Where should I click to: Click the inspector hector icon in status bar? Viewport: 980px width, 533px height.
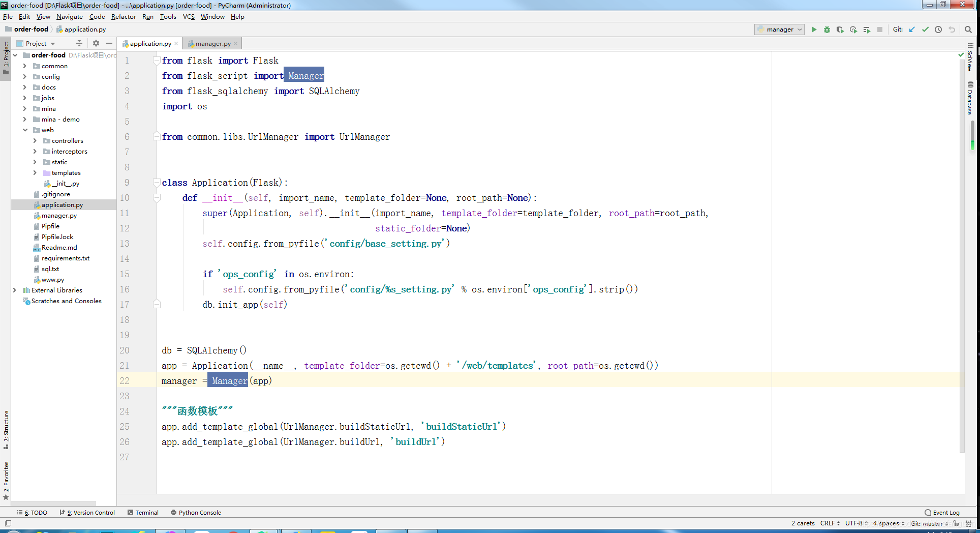[x=969, y=523]
